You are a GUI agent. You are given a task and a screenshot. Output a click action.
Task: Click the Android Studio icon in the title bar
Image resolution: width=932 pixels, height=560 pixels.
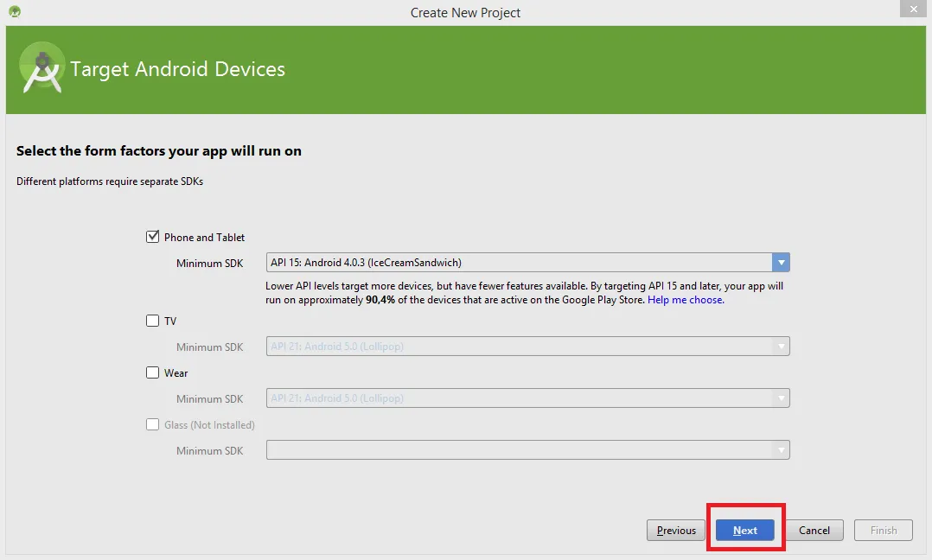point(15,12)
